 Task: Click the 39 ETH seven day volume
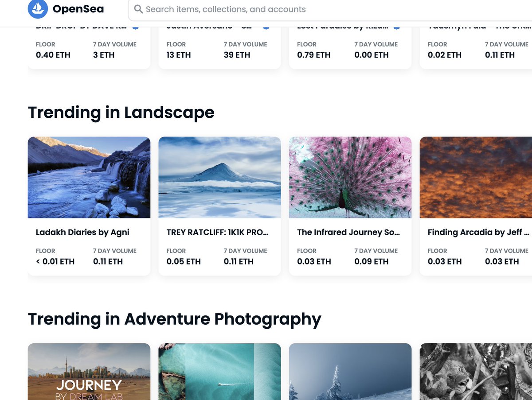point(237,55)
